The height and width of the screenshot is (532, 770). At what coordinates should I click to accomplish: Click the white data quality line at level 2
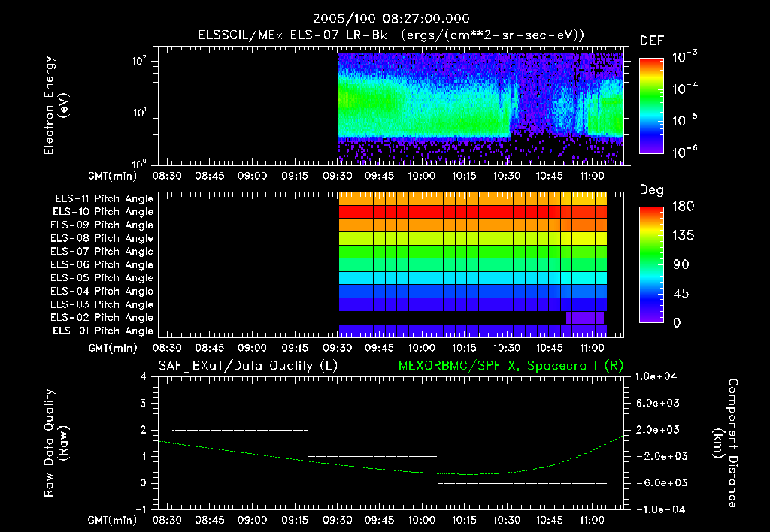[x=240, y=430]
